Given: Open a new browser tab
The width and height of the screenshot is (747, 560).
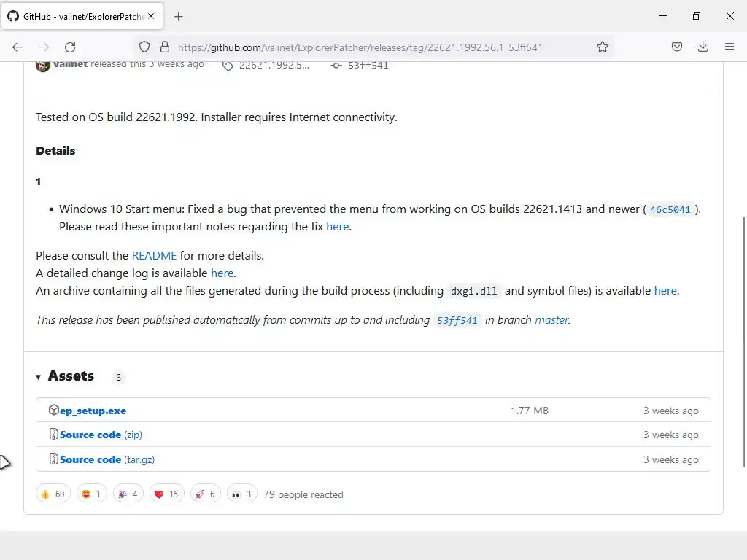Looking at the screenshot, I should (179, 17).
